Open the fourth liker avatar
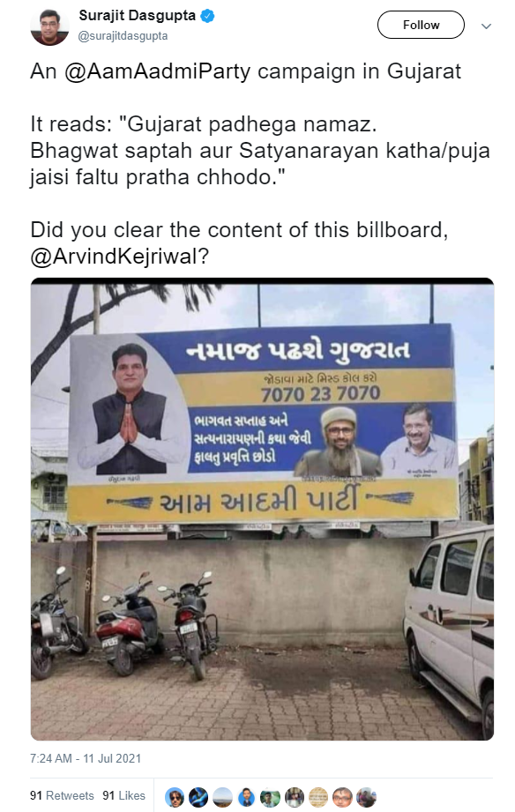Image resolution: width=515 pixels, height=812 pixels. [246, 797]
